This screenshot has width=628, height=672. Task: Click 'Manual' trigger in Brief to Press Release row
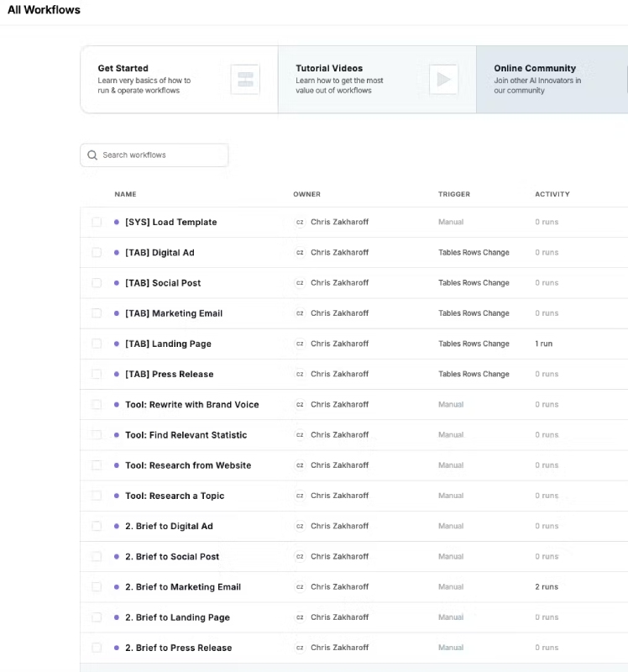pyautogui.click(x=451, y=648)
